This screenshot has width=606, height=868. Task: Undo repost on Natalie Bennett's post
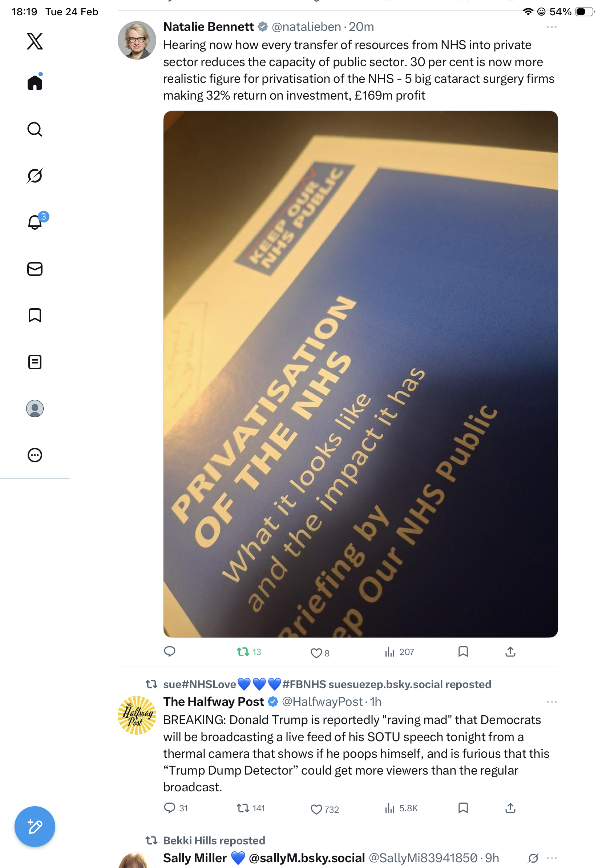(249, 652)
